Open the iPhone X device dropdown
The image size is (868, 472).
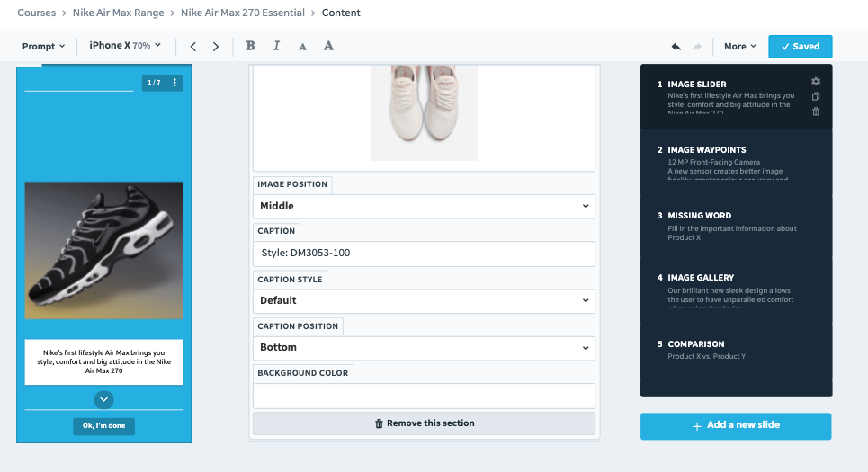pos(125,45)
